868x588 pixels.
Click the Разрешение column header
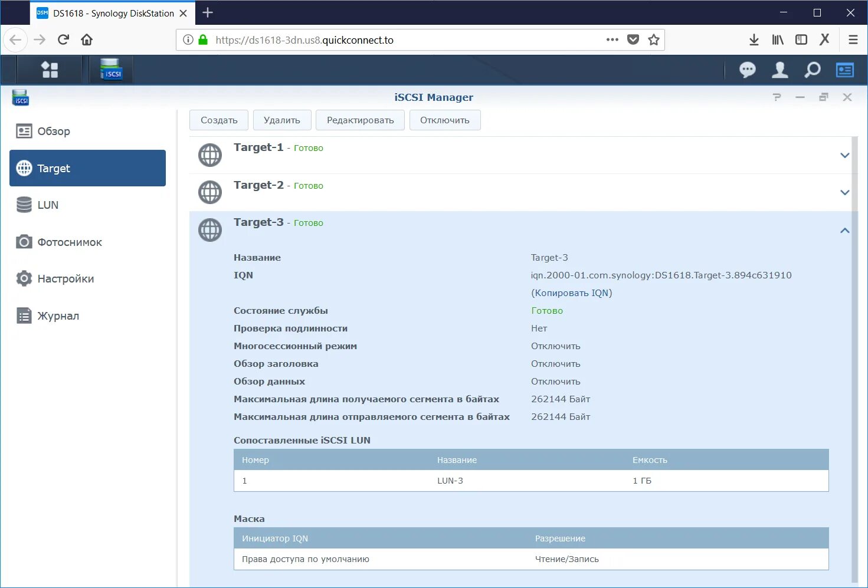(x=560, y=538)
